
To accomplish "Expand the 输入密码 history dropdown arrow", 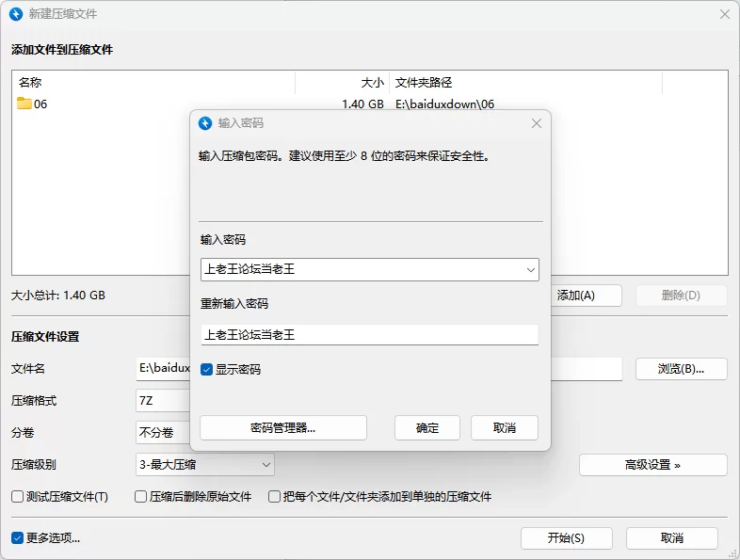I will (530, 270).
